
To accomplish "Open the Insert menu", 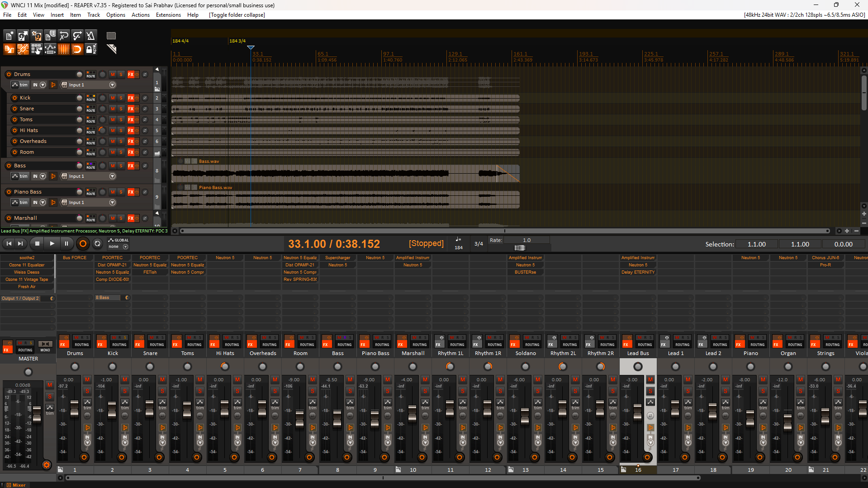I will point(57,15).
